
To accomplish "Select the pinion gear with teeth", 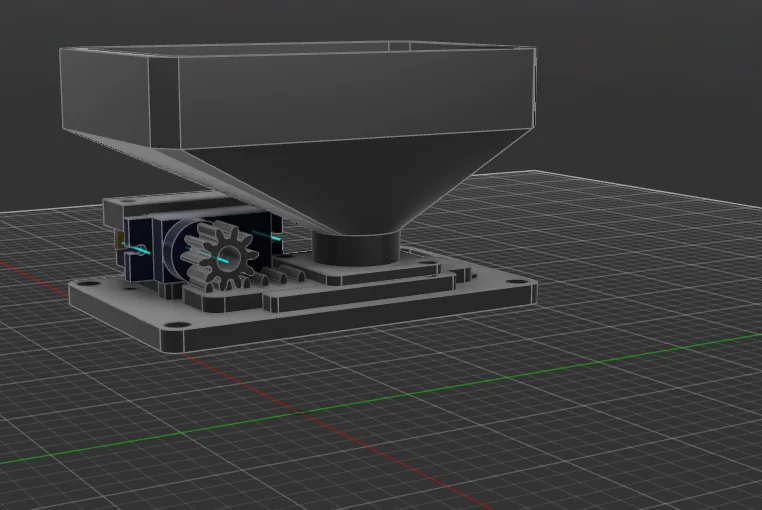I will tap(220, 255).
